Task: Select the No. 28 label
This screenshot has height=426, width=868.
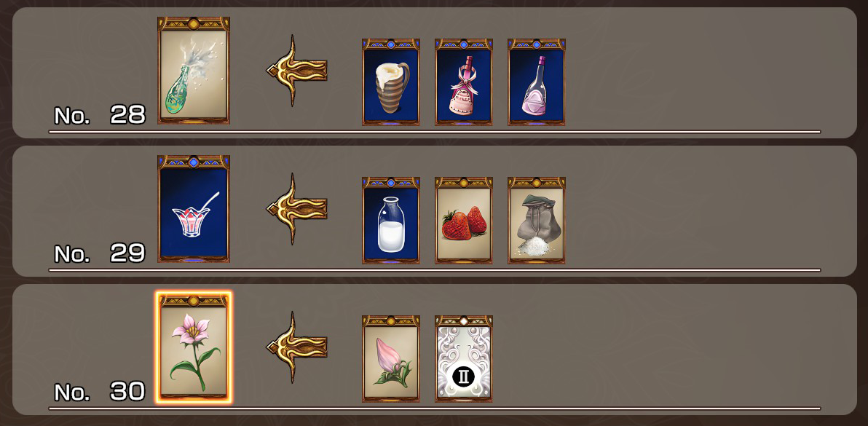Action: pos(100,115)
